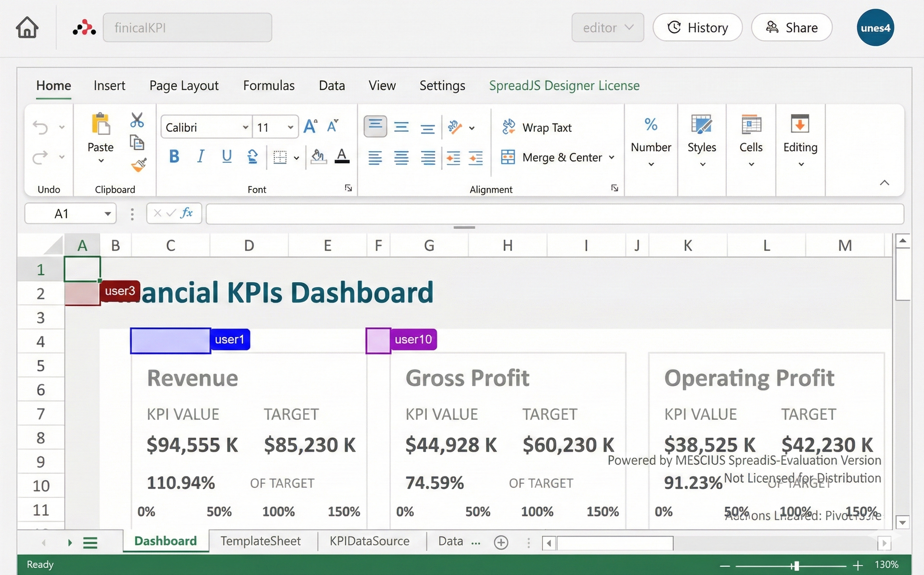
Task: Toggle bold formatting
Action: pos(174,157)
